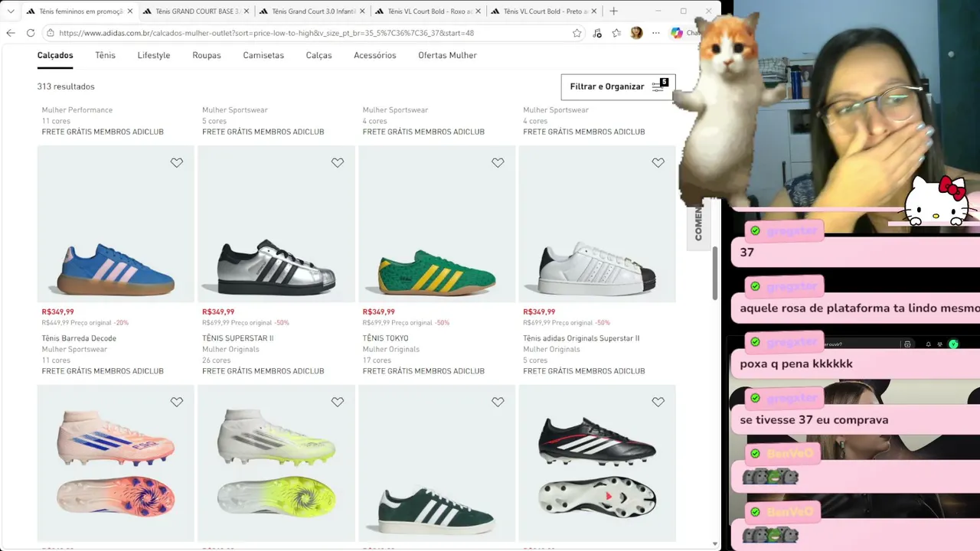
Task: Click the Tênis Barreda Decode price R$349,99
Action: point(58,311)
